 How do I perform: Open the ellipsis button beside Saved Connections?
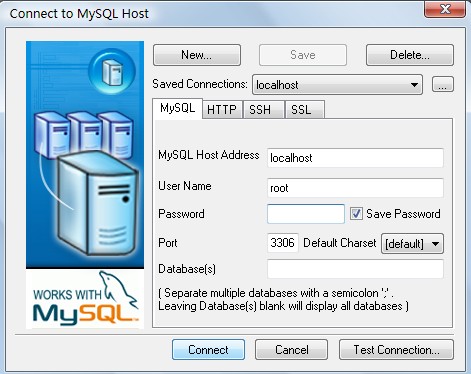(443, 84)
